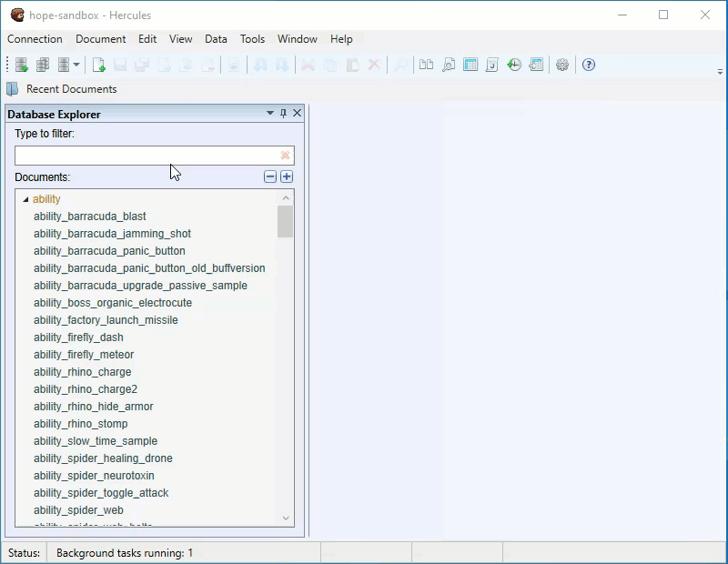Select ability_spider_neurotoxin document
The width and height of the screenshot is (728, 564).
point(94,476)
